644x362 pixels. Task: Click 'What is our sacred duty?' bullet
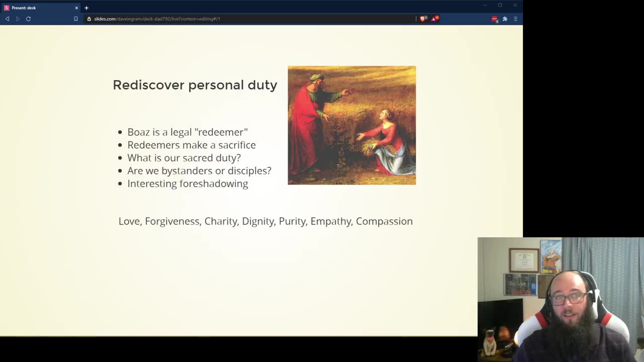(x=184, y=158)
